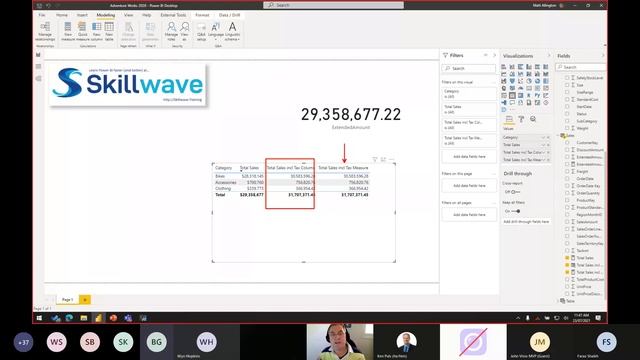Remove Category field from Values well
Viewport: 640px width, 360px height.
click(x=548, y=138)
